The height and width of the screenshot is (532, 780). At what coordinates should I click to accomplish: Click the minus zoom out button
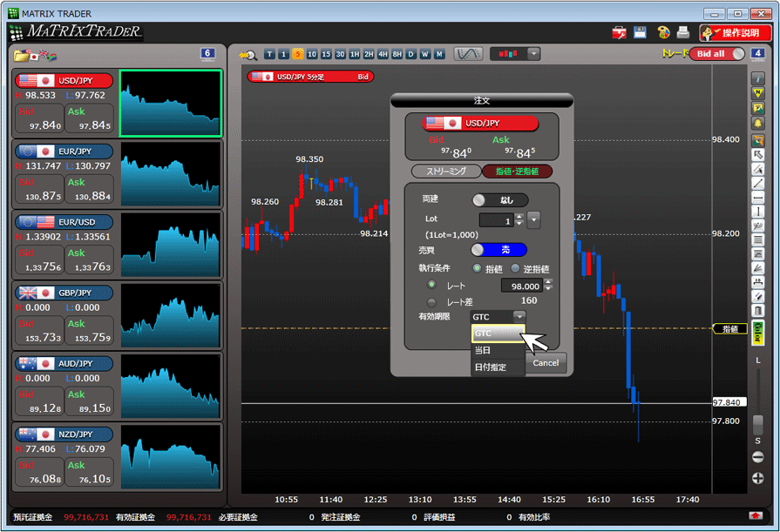click(x=757, y=457)
